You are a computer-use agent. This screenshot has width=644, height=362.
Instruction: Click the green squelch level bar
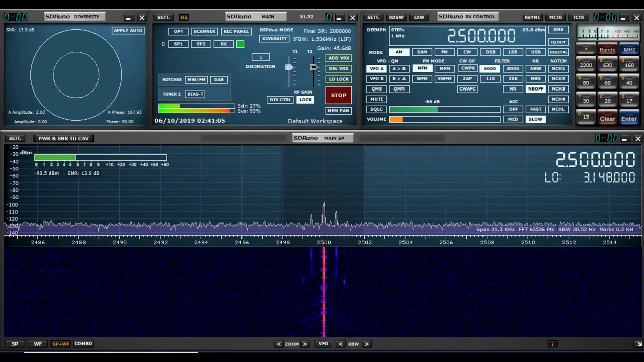point(445,109)
